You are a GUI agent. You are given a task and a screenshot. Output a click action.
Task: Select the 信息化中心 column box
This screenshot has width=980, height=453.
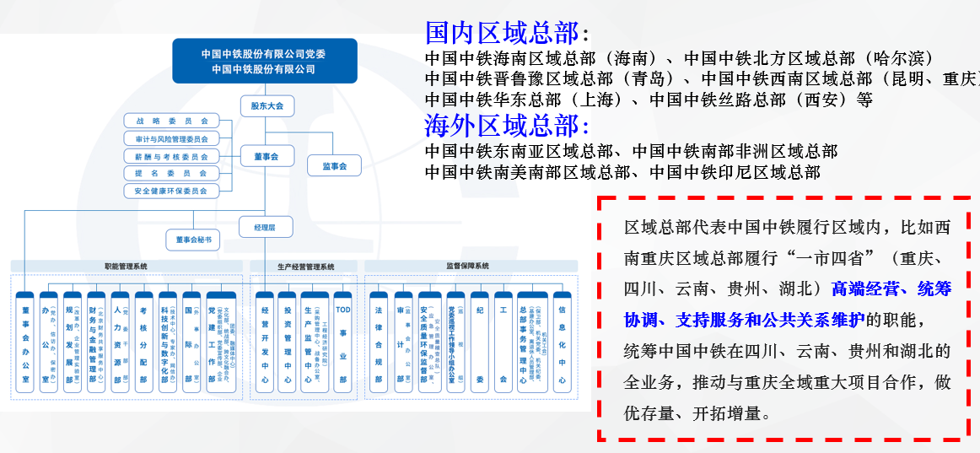coord(562,342)
